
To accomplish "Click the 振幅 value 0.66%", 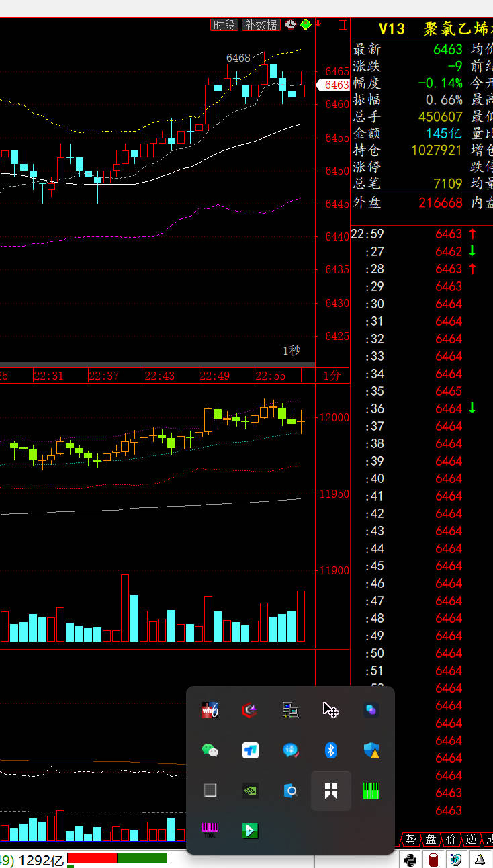I will pos(444,99).
